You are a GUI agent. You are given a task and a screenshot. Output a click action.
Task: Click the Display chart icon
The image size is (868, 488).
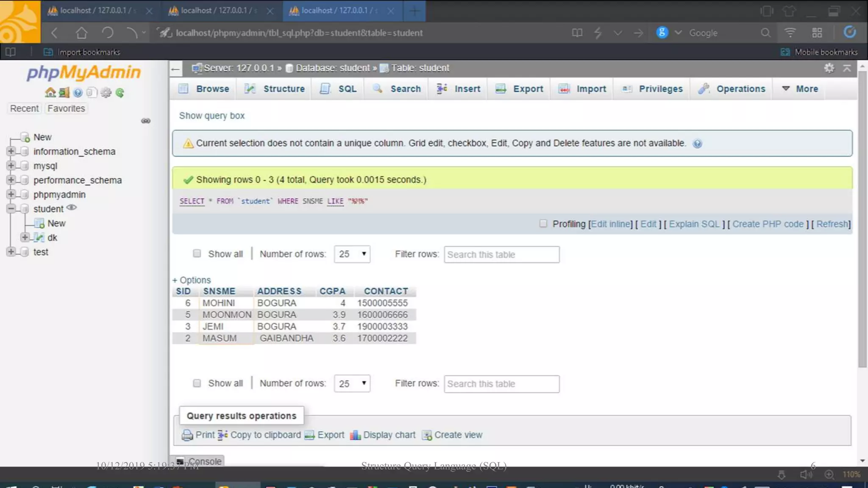355,435
